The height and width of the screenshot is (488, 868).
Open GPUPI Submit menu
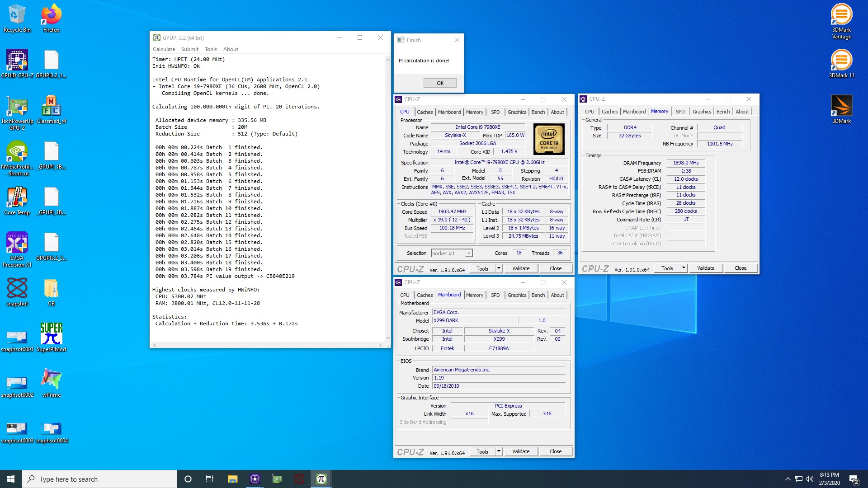click(x=190, y=49)
